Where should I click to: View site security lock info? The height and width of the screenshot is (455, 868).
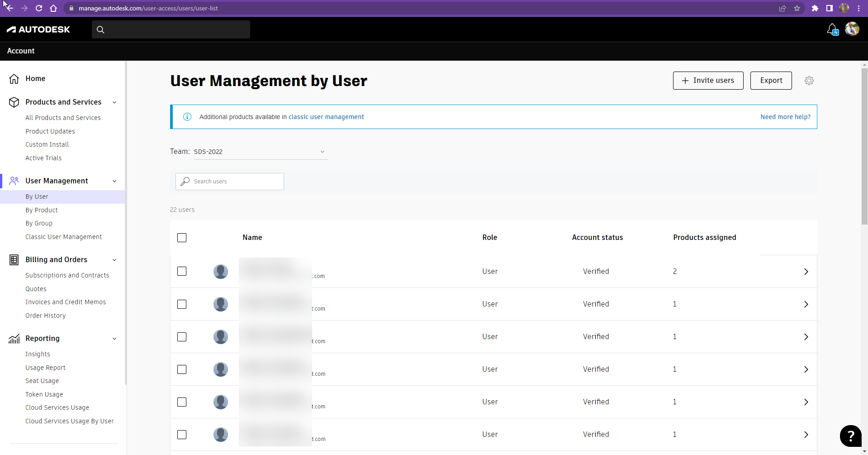click(71, 8)
